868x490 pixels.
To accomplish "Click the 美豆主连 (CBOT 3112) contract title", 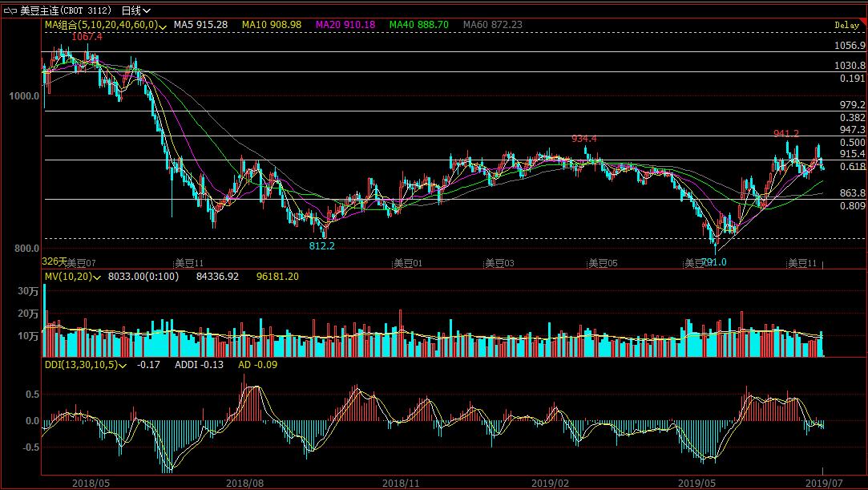I will coord(67,10).
